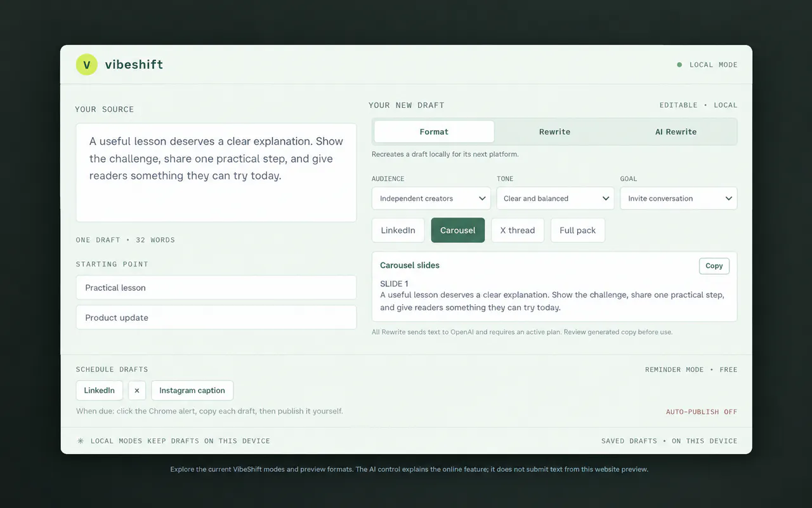The width and height of the screenshot is (812, 508).
Task: Click the REMINDER MODE • FREE label
Action: [x=691, y=370]
